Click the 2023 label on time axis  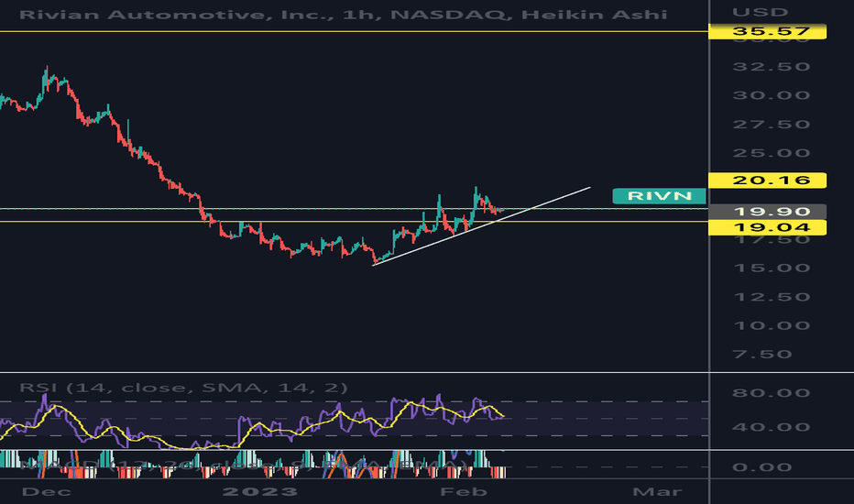260,492
